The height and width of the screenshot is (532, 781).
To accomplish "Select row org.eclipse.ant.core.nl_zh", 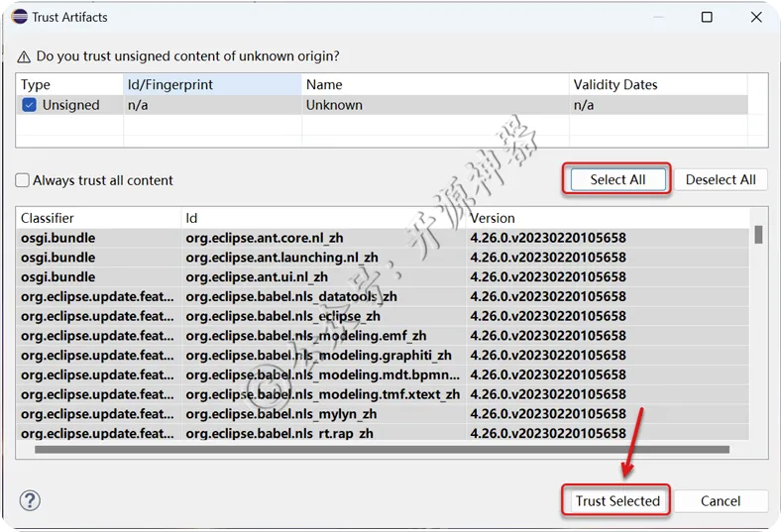I will (x=382, y=238).
